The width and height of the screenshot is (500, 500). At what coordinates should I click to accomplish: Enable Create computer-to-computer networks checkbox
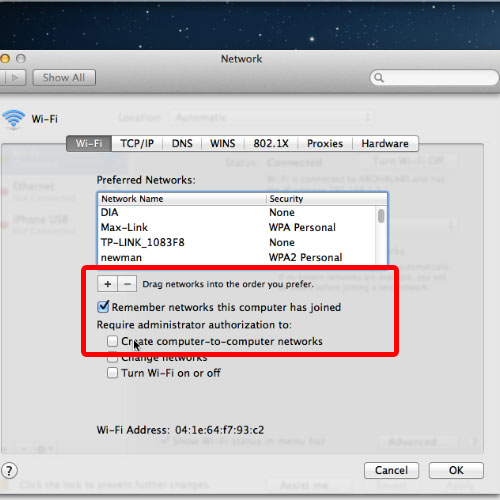[x=112, y=341]
